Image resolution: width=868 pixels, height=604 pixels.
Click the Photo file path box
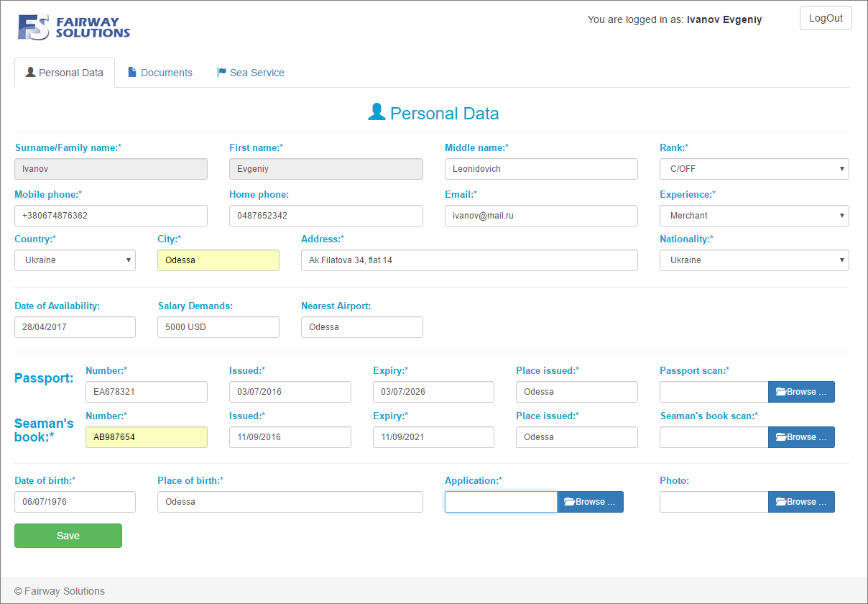pos(714,502)
